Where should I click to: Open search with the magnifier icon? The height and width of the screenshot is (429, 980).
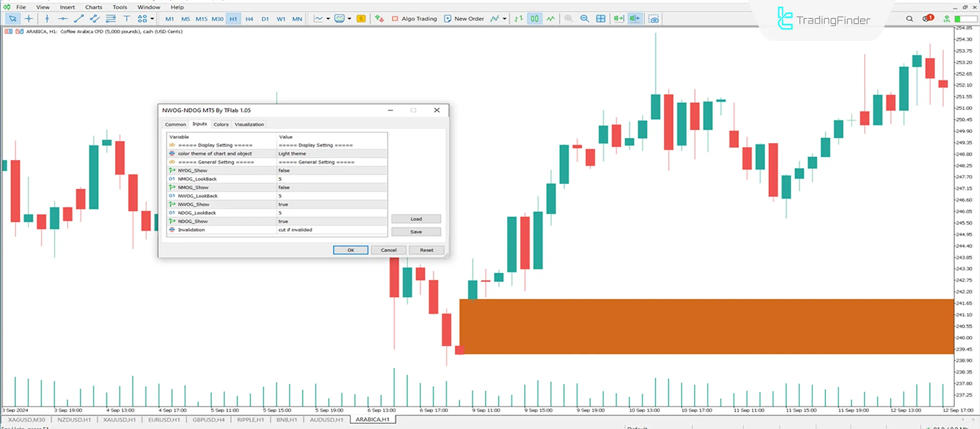click(910, 19)
